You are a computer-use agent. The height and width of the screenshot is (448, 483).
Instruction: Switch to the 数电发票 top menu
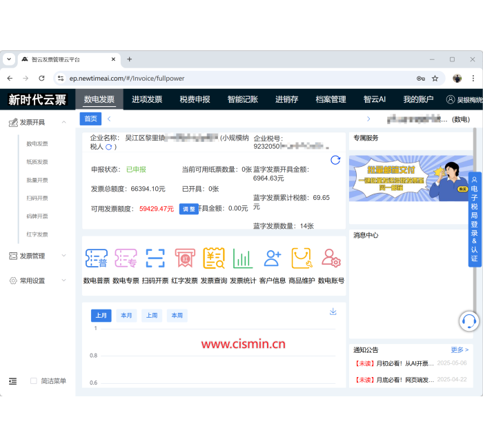99,99
